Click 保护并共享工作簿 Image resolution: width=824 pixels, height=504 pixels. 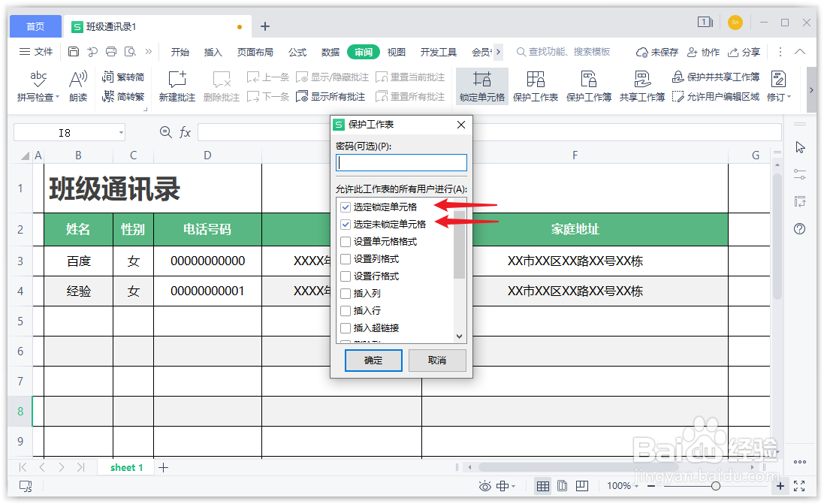pyautogui.click(x=716, y=77)
